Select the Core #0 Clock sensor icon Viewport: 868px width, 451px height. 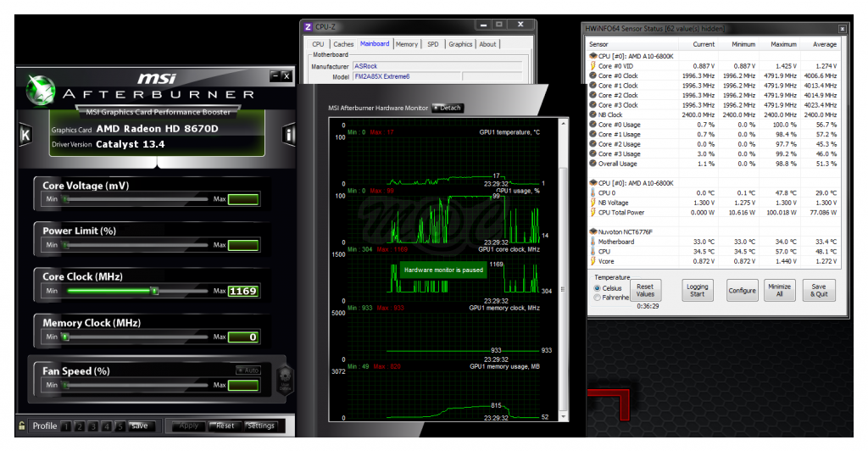(x=593, y=75)
